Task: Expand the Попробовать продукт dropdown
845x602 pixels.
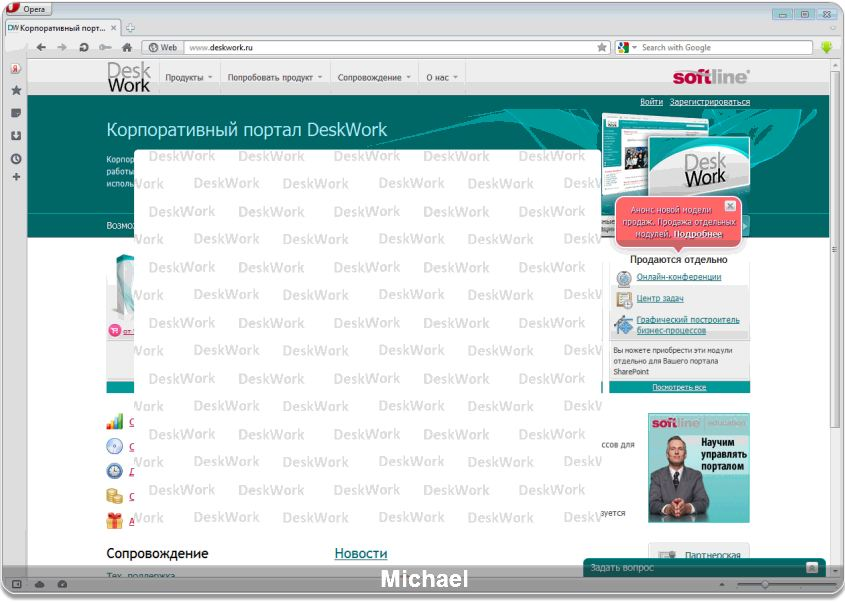Action: pyautogui.click(x=274, y=77)
